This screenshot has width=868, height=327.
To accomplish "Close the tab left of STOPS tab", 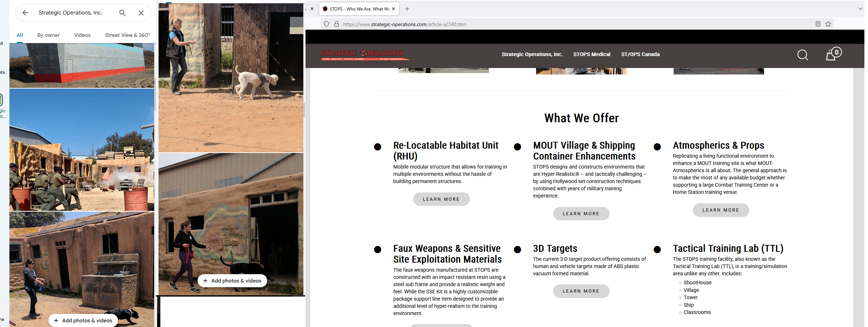I will click(x=312, y=9).
